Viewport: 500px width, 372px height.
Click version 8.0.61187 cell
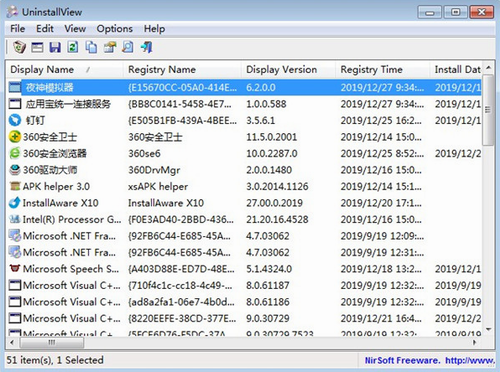point(268,285)
